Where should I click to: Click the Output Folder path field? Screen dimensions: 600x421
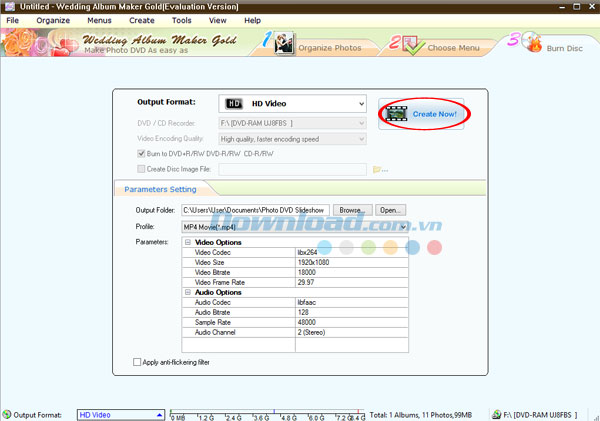[255, 210]
